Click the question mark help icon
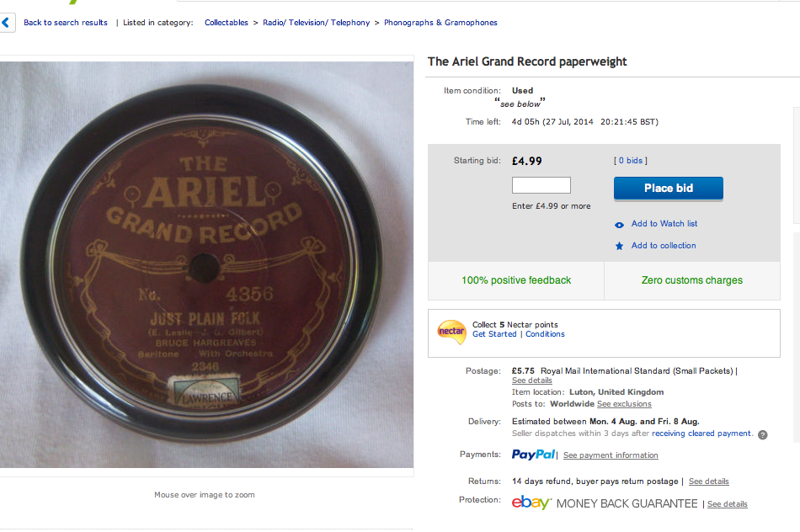800x532 pixels. pos(762,434)
